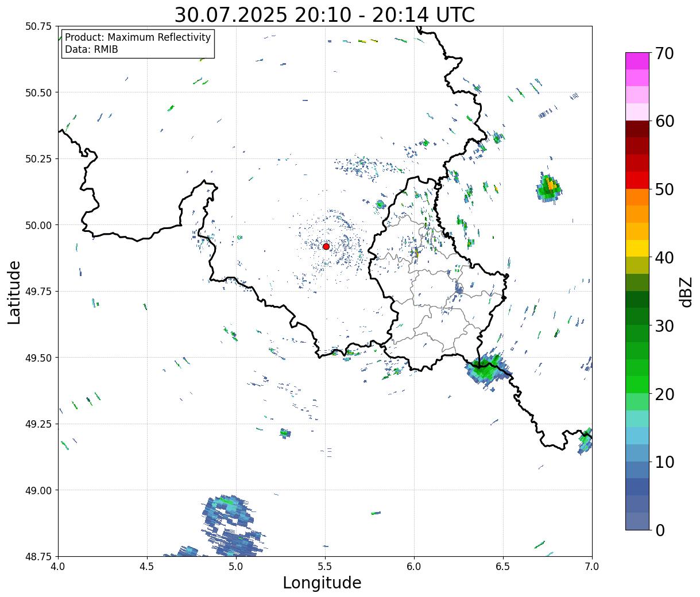Click latitude tick label 49.50
700x597 pixels.
pos(38,358)
